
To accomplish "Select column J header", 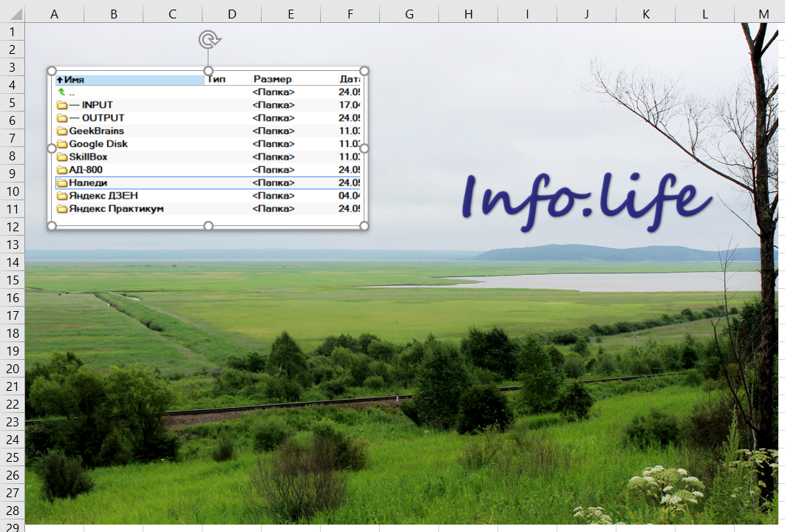I will (586, 14).
